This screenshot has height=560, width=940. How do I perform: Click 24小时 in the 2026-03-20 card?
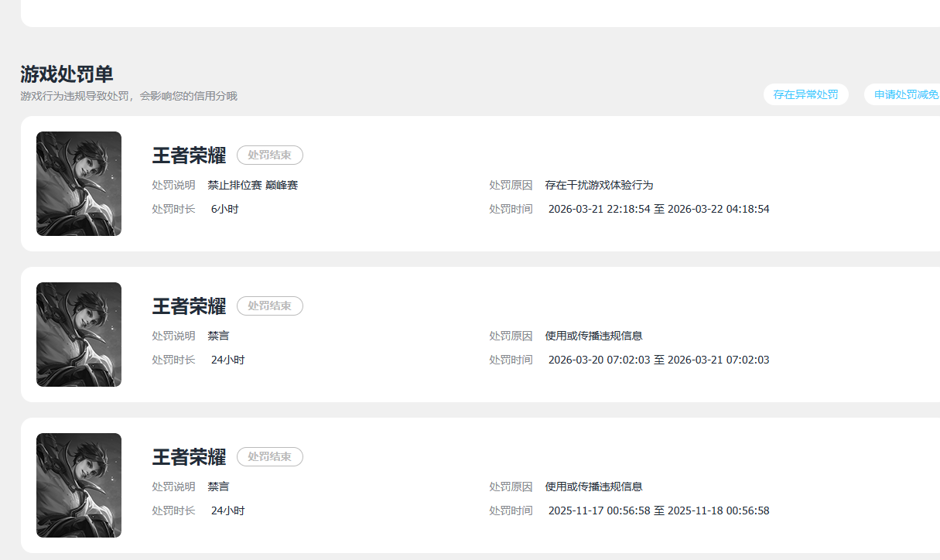coord(227,360)
